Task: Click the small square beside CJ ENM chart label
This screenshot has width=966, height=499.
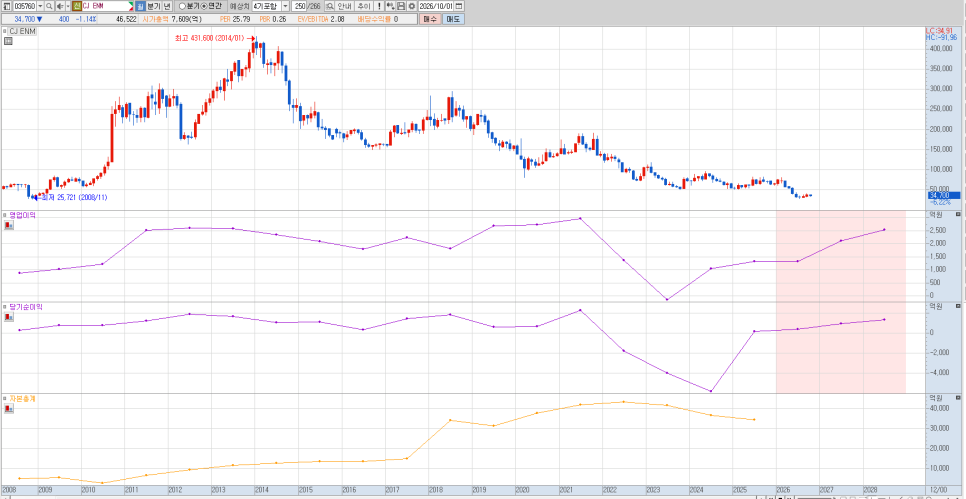Action: [x=4, y=31]
